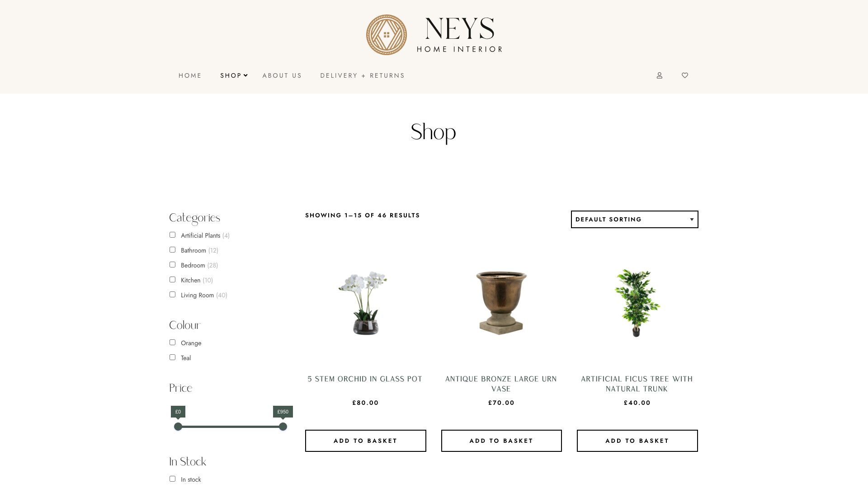Tick the Artificial Plants category checkbox
The width and height of the screenshot is (868, 488).
click(172, 235)
